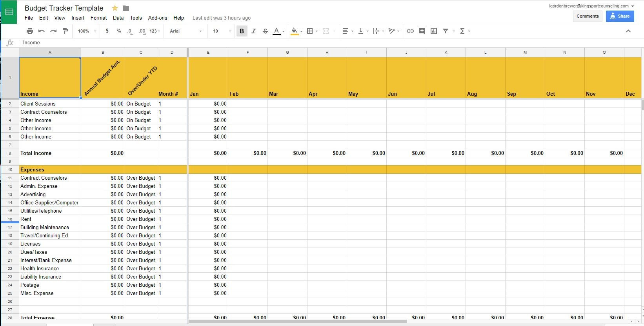The image size is (644, 326).
Task: Click the Print icon
Action: (30, 31)
